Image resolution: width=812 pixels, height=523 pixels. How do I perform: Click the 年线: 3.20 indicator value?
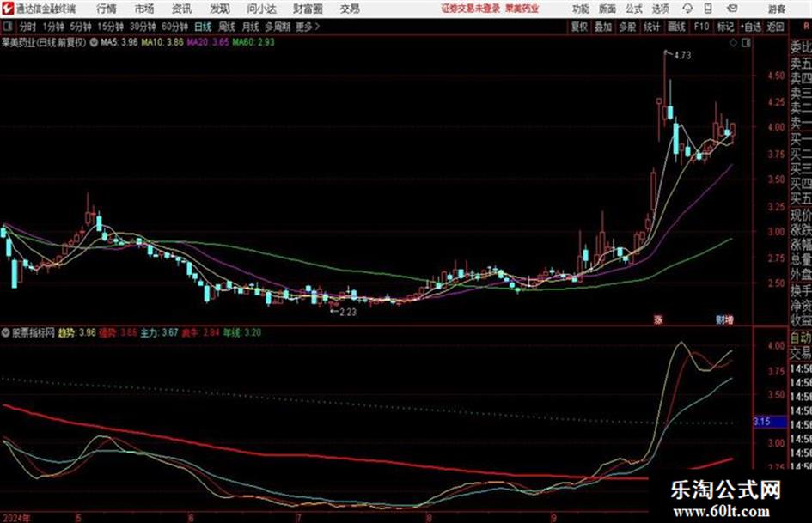[241, 333]
